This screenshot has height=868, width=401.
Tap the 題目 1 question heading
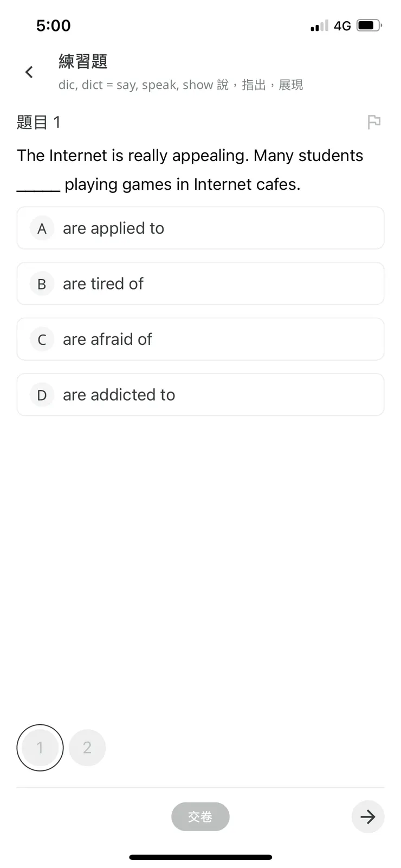click(39, 123)
